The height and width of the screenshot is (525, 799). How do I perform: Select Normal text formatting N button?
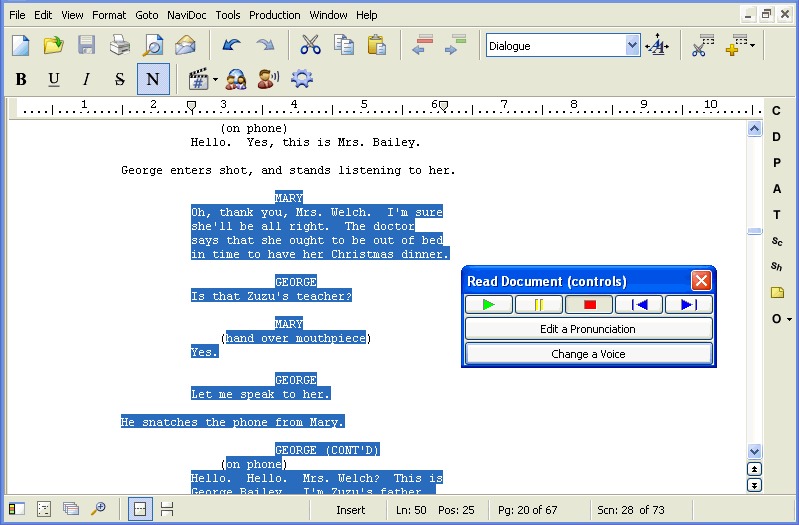[153, 79]
